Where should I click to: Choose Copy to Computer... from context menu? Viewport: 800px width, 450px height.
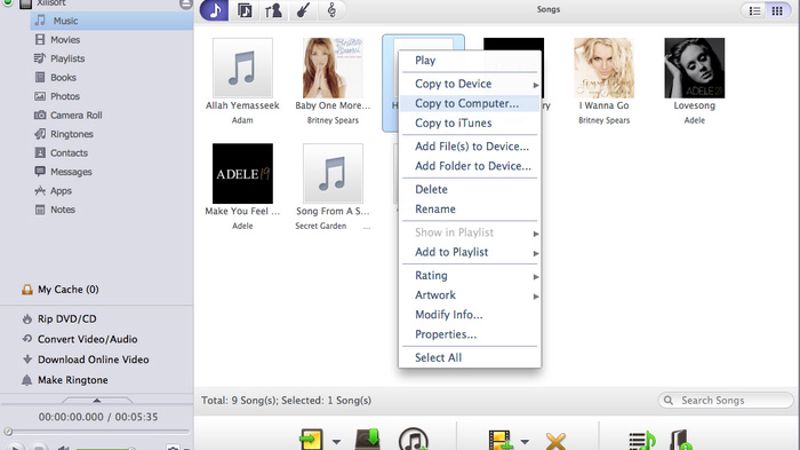coord(470,103)
